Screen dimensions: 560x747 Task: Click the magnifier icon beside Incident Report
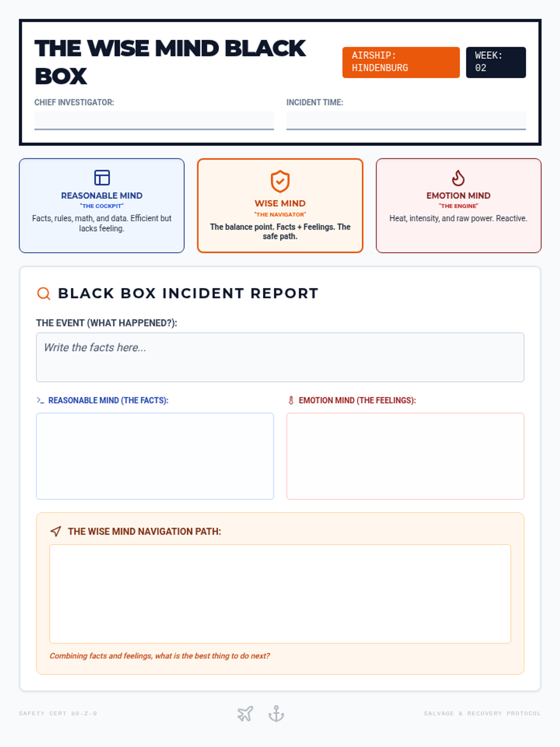pos(44,293)
